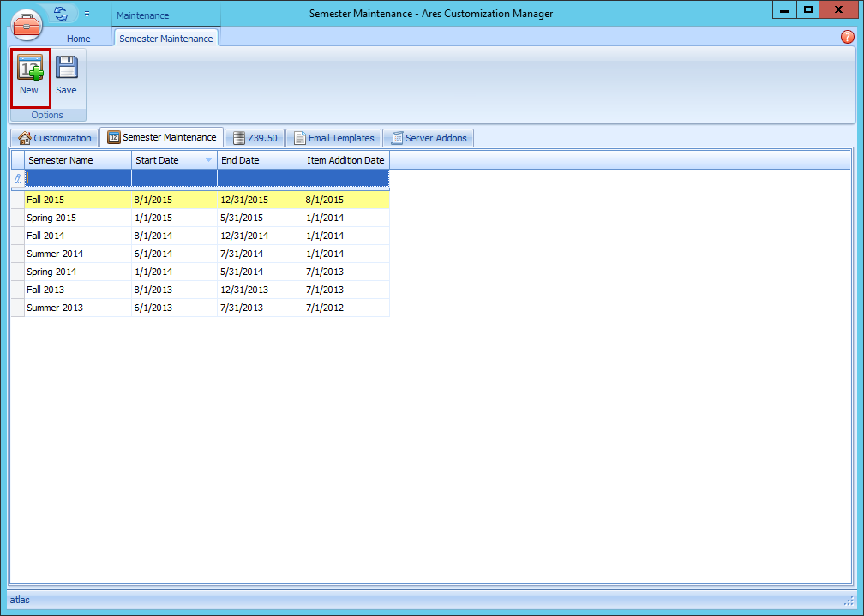Viewport: 864px width, 616px height.
Task: Switch to the Home ribbon tab
Action: click(78, 39)
